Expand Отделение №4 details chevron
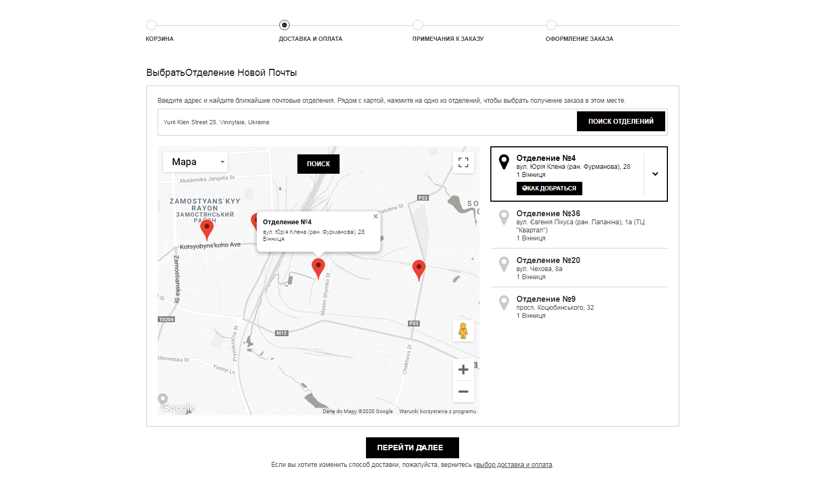This screenshot has height=504, width=831. coord(655,174)
